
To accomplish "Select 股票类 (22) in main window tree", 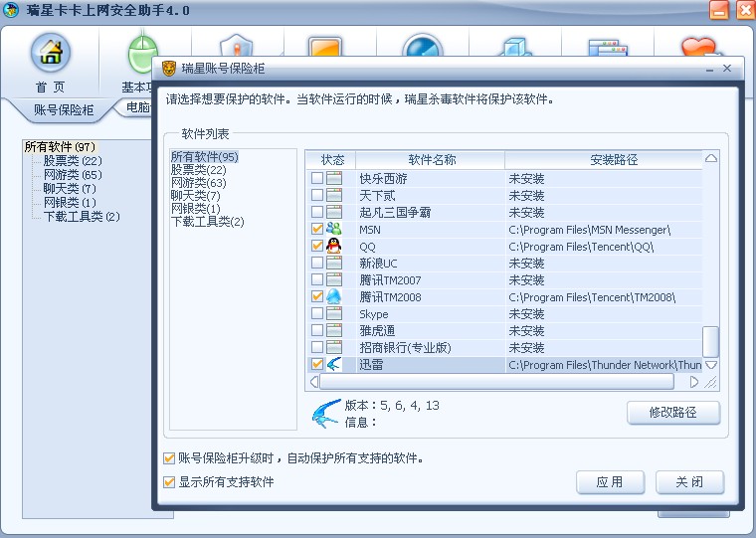I will 73,160.
